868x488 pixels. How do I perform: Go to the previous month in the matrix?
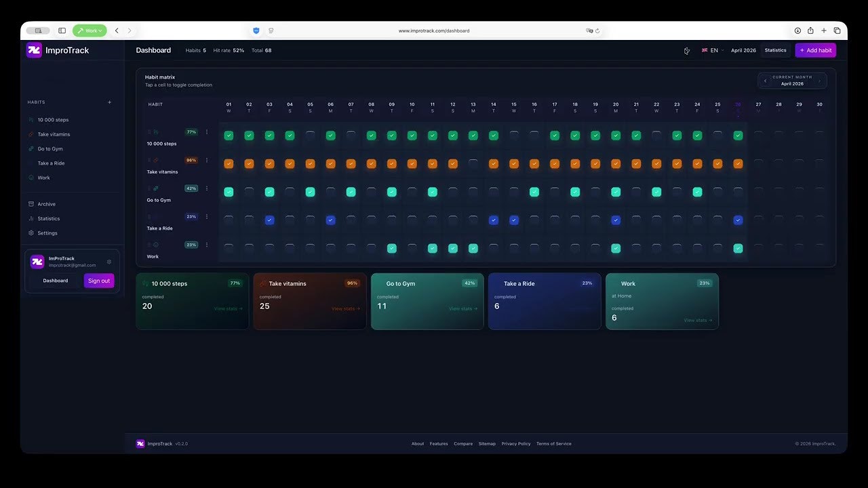[765, 81]
